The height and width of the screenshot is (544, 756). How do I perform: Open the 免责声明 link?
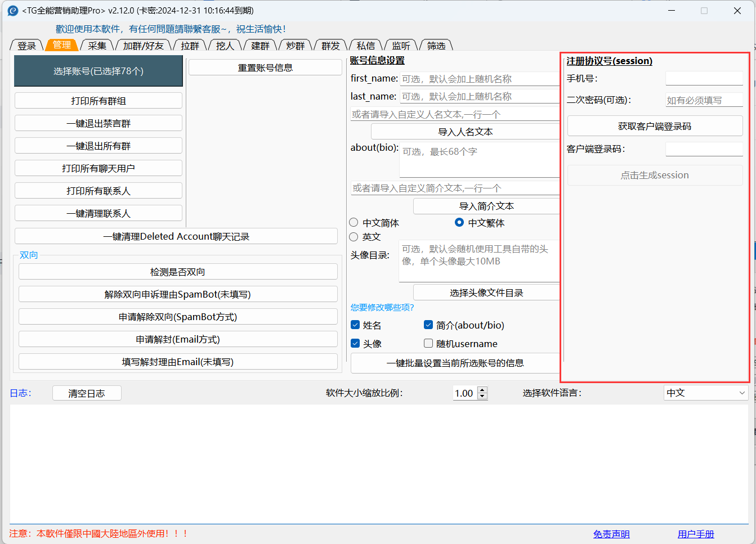(611, 534)
